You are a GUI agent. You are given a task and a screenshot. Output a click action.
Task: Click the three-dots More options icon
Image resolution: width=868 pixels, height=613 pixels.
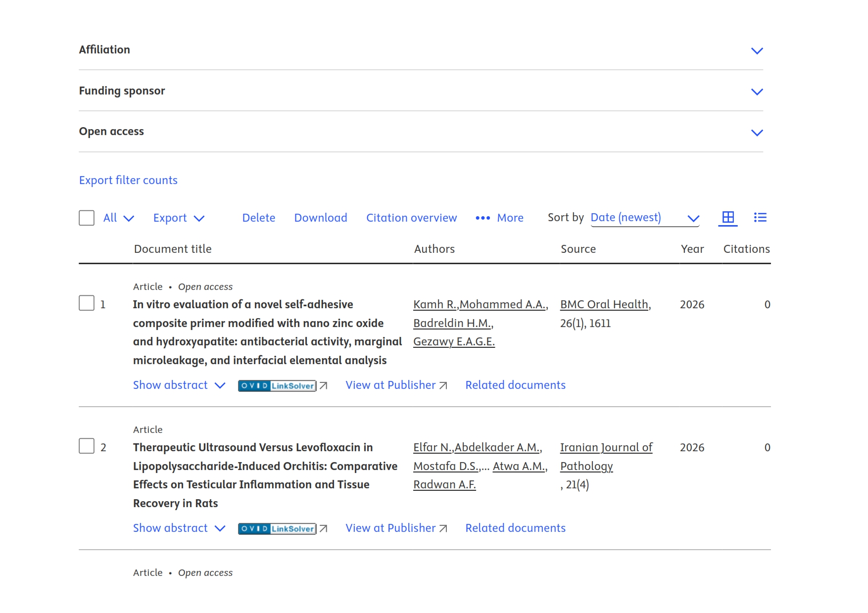coord(482,218)
